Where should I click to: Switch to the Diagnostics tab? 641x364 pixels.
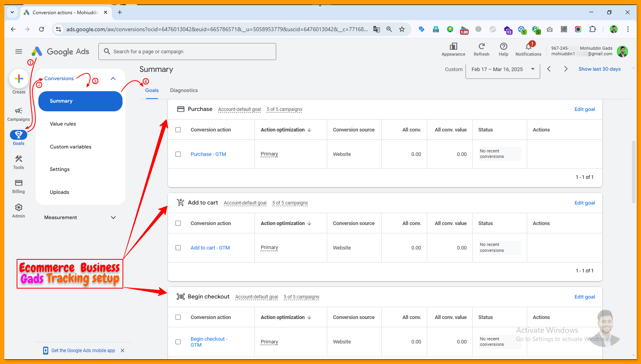pyautogui.click(x=184, y=90)
